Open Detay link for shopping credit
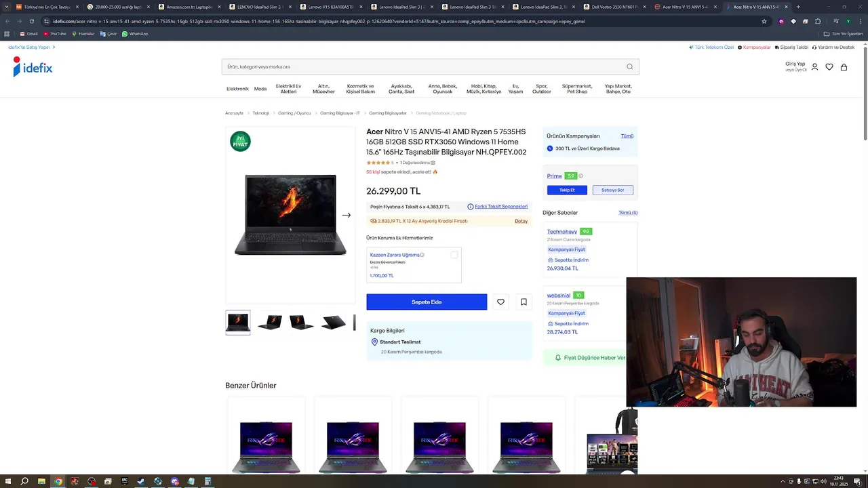 point(521,221)
